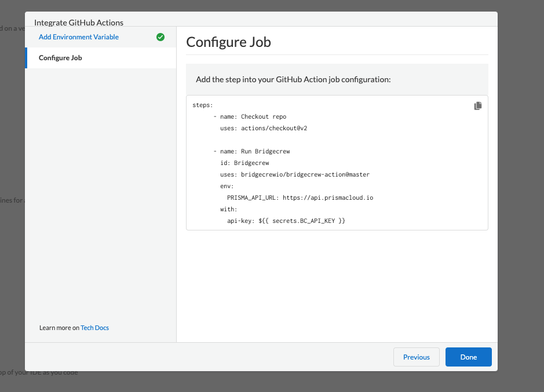The width and height of the screenshot is (544, 392).
Task: Click the bridgecrewio/bridgecrew-action@master code line
Action: pyautogui.click(x=294, y=174)
